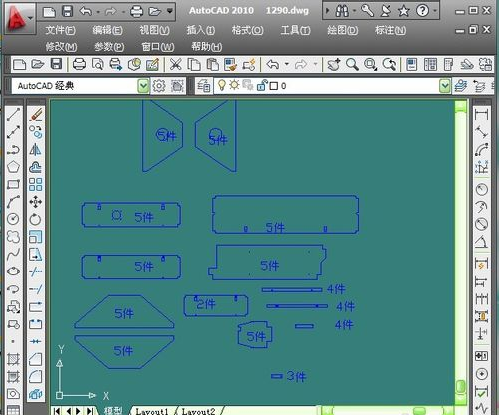Open the 工具(T) menu
The width and height of the screenshot is (499, 415).
coord(295,30)
